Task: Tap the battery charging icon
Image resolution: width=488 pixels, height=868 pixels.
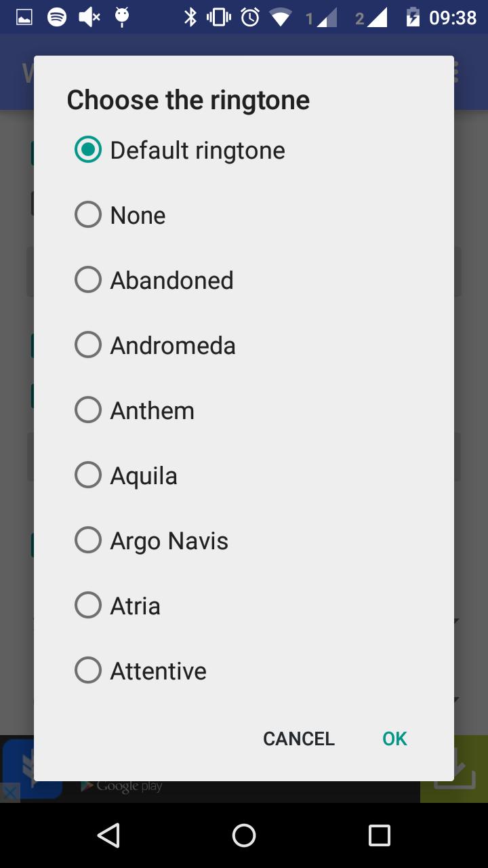Action: (x=413, y=17)
